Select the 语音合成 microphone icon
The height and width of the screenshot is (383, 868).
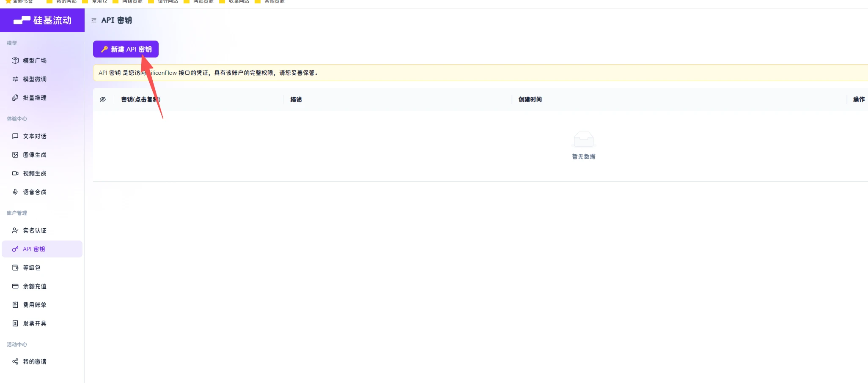point(15,192)
